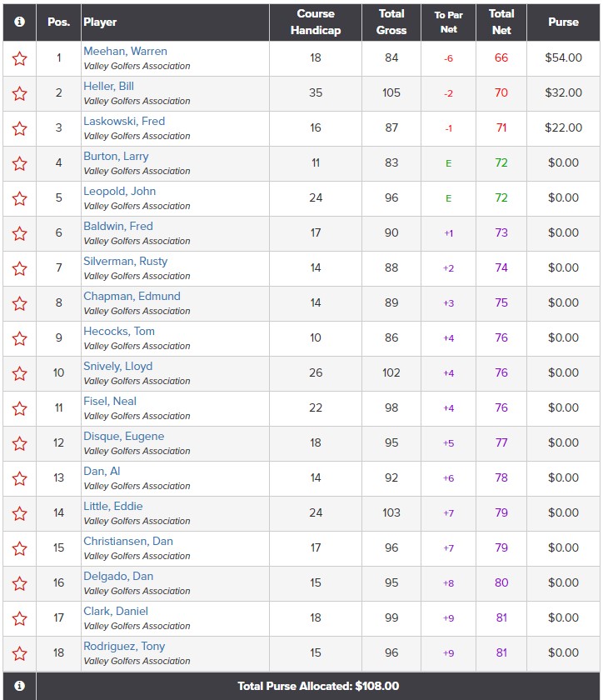Screen dimensions: 603x700
Task: Click the Total Net column header
Action: 501,22
